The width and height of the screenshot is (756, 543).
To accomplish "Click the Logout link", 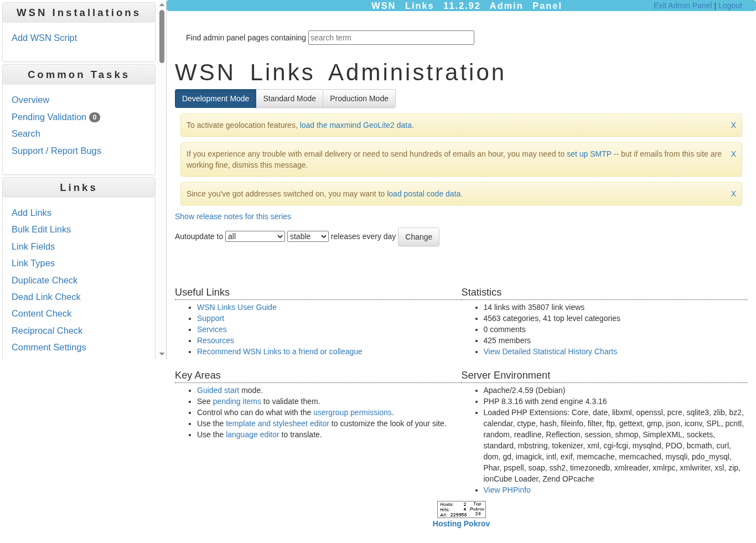I will pyautogui.click(x=730, y=6).
